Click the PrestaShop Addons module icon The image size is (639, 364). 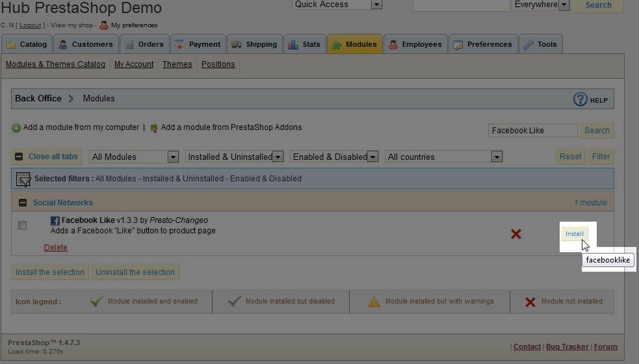click(154, 128)
